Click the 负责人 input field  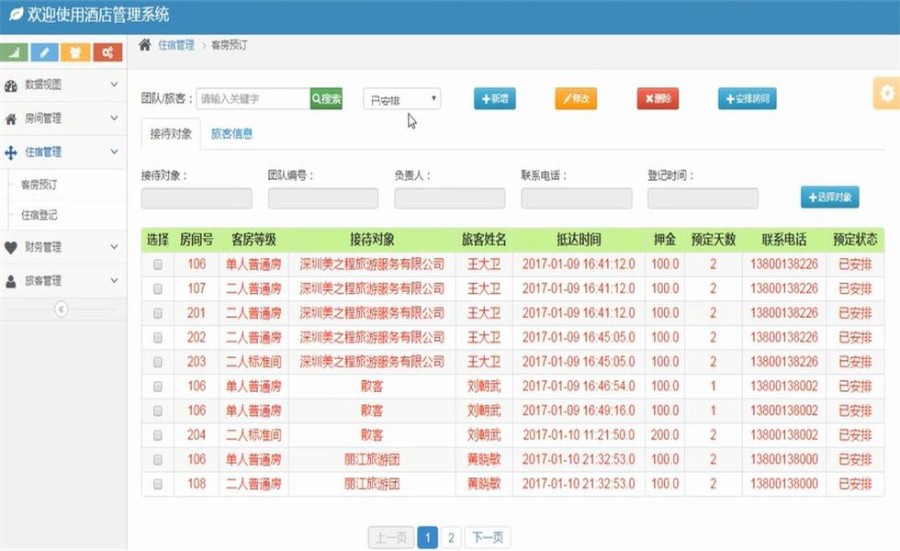449,198
